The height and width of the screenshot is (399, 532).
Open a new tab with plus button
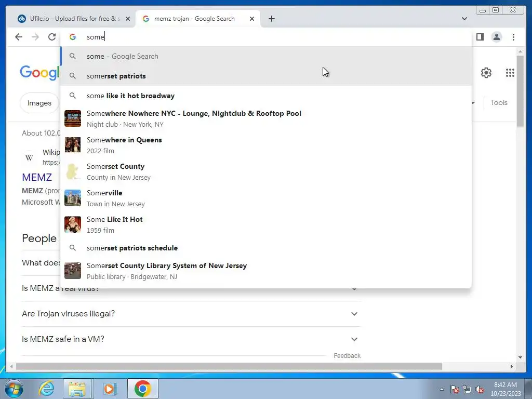[x=271, y=19]
